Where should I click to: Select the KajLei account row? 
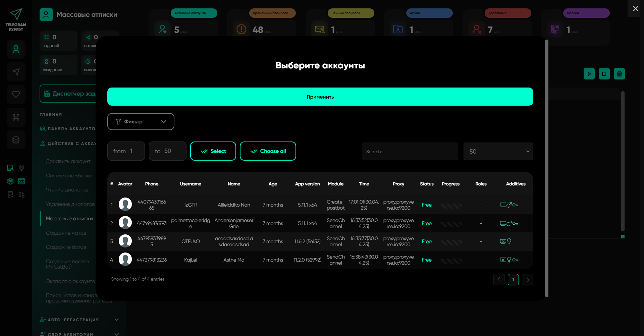tap(191, 260)
